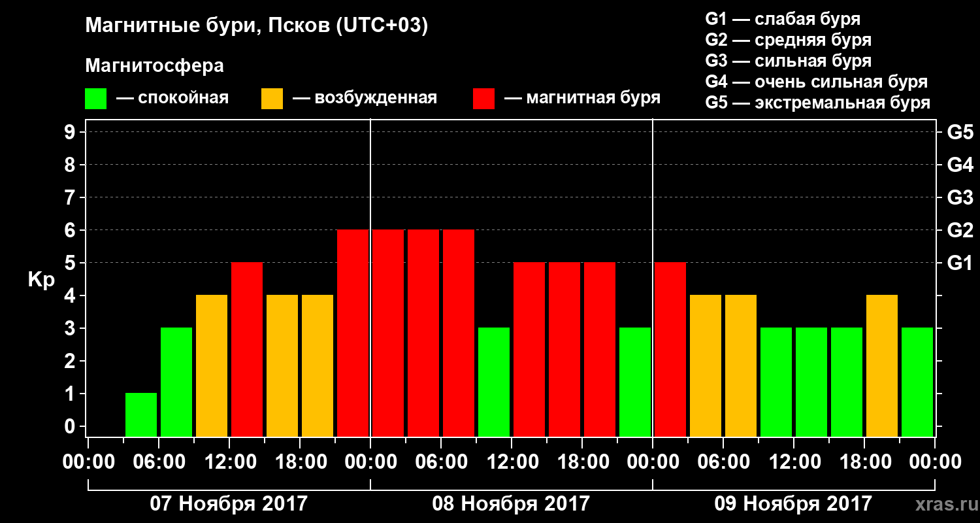Click the '— спокойная' legend label
Image resolution: width=980 pixels, height=523 pixels.
tap(172, 99)
